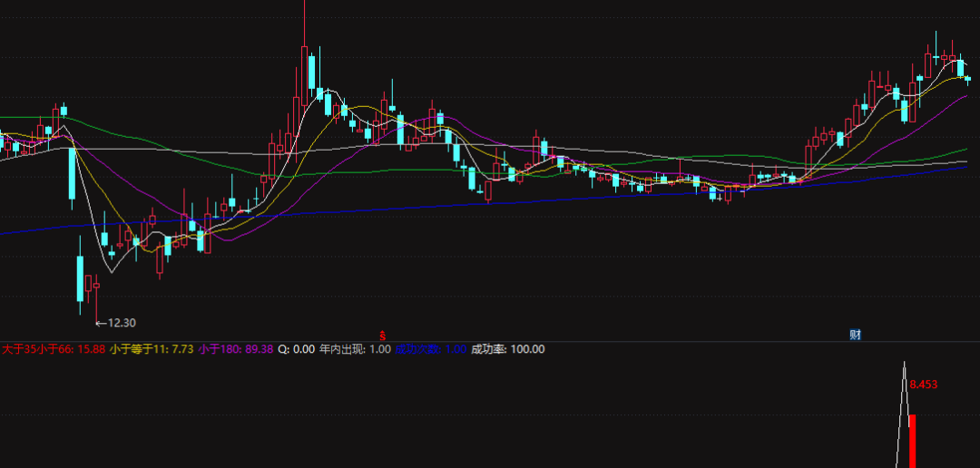Click the 年内出现 count label
The image size is (980, 468).
pos(354,349)
